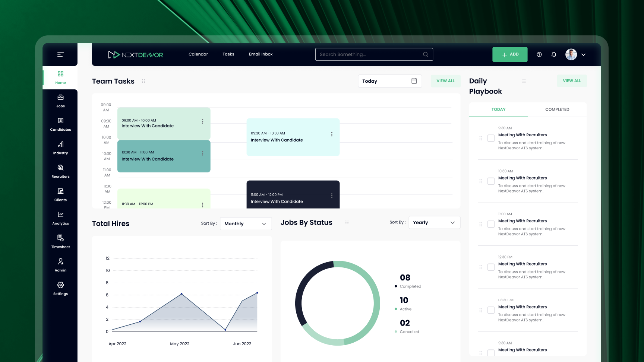
Task: Grab Daily Playbook drag handle icon
Action: click(x=524, y=81)
